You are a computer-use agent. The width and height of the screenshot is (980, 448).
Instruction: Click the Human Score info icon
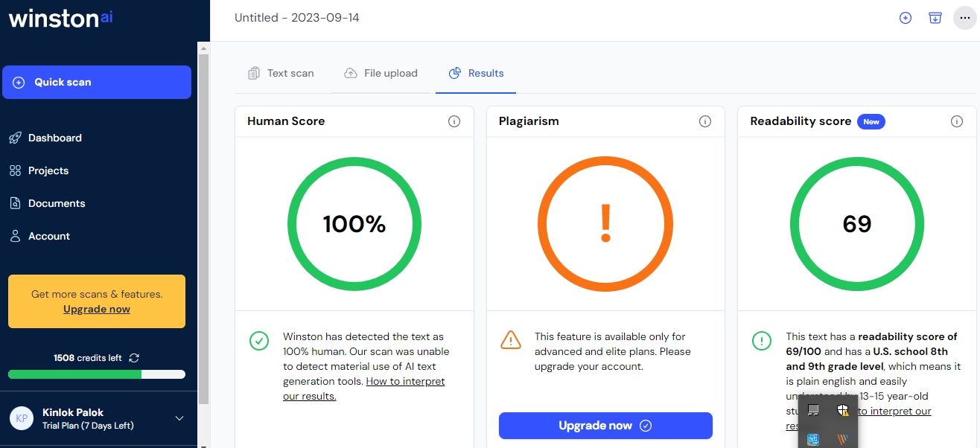[454, 121]
